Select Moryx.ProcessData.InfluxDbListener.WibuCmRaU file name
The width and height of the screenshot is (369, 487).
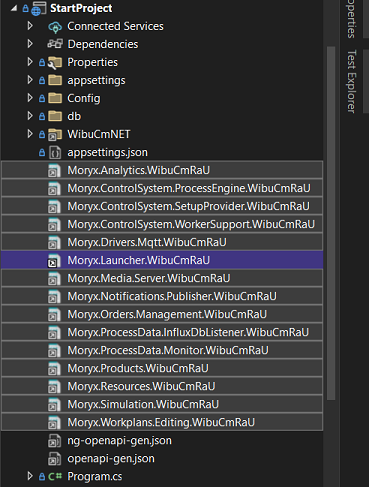188,332
